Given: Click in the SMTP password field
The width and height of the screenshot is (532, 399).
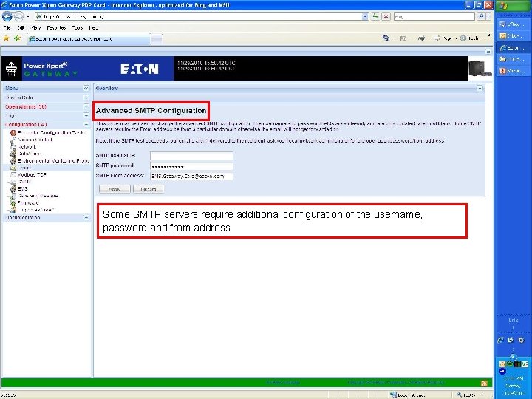Looking at the screenshot, I should coord(191,166).
